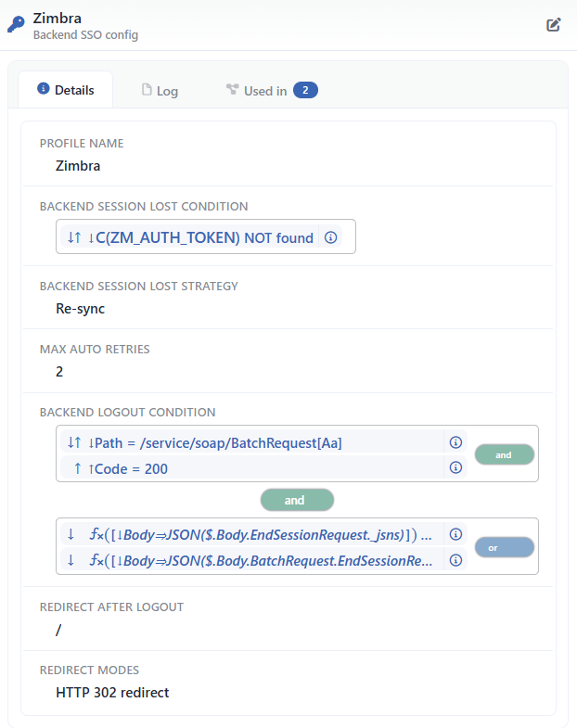Click the Used in tab diagram icon
The width and height of the screenshot is (577, 728).
[232, 89]
